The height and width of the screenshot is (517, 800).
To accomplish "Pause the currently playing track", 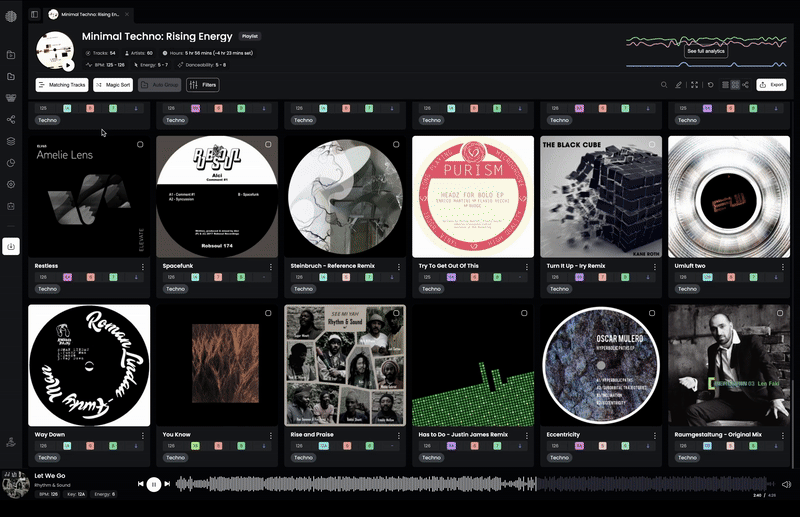I will [154, 484].
